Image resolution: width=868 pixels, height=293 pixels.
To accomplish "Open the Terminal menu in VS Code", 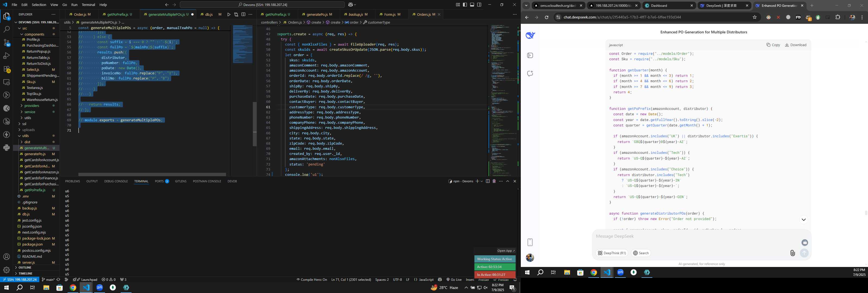I will click(x=88, y=5).
